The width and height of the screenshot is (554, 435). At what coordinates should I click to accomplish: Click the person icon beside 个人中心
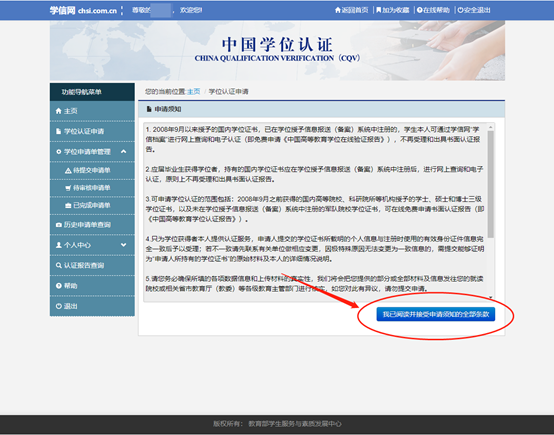[59, 245]
